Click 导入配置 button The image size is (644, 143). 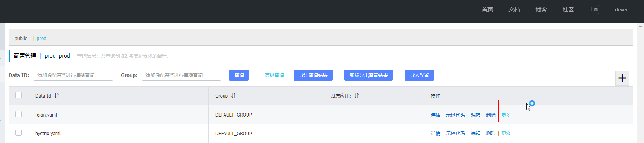(x=419, y=75)
